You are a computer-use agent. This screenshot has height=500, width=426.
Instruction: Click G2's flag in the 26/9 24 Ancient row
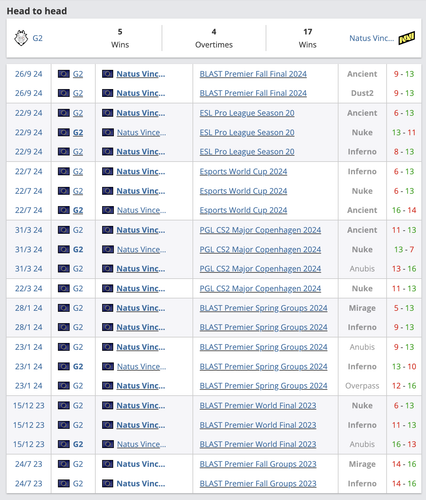pyautogui.click(x=64, y=74)
